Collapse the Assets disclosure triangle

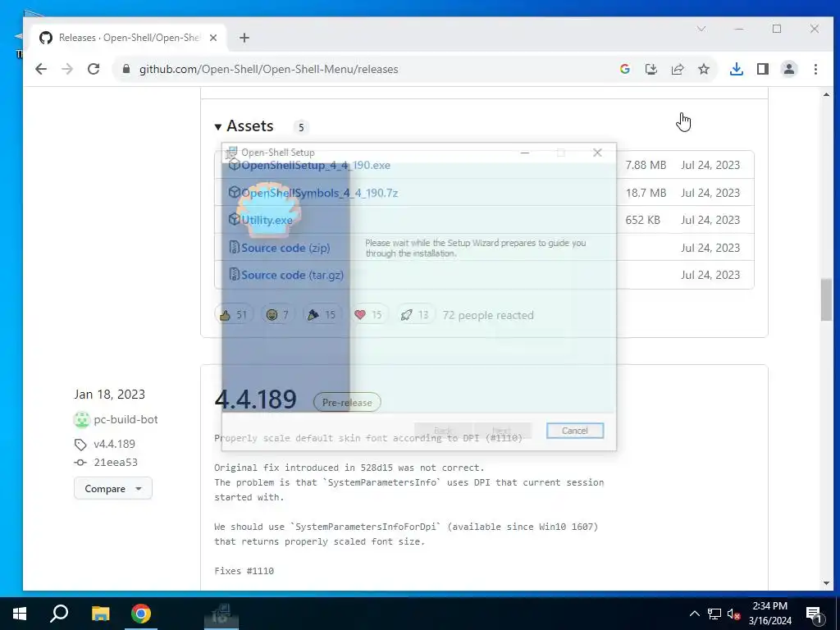coord(218,127)
